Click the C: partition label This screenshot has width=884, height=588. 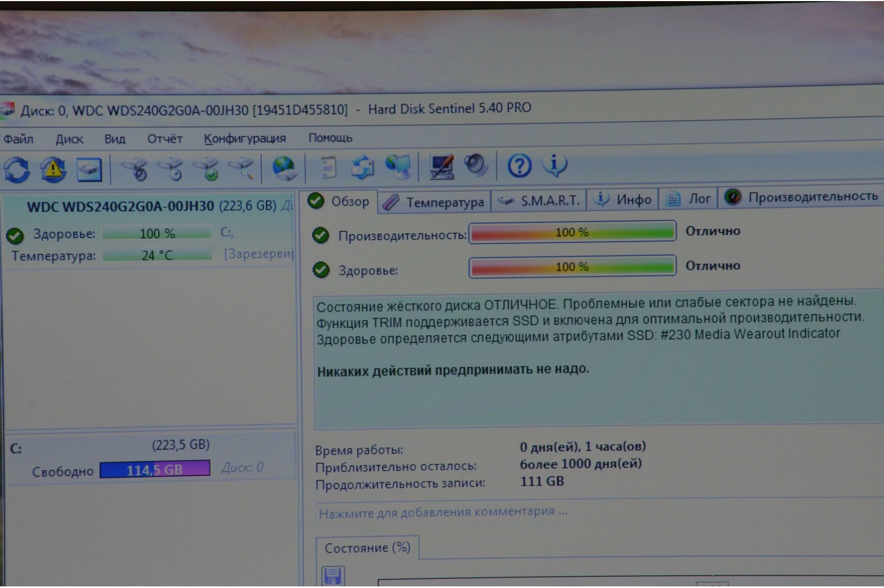(16, 449)
